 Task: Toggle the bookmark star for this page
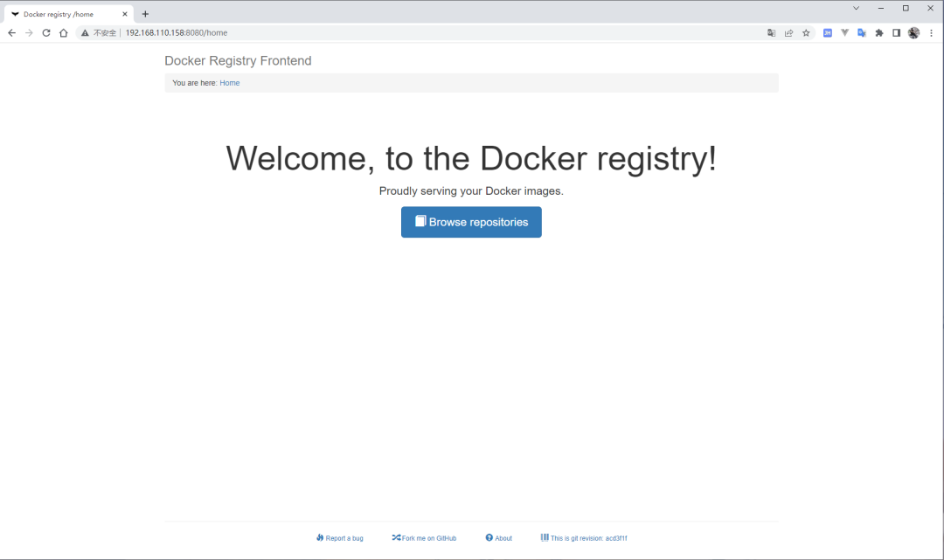click(x=806, y=32)
